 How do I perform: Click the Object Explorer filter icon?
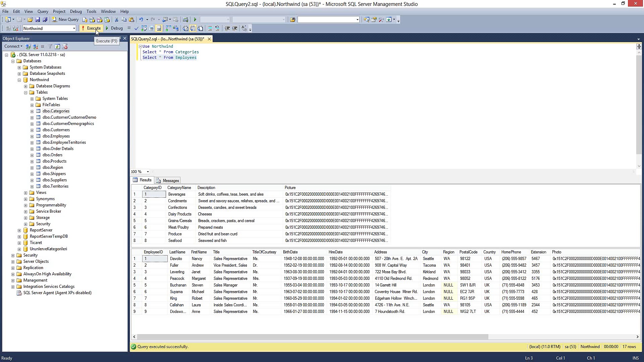point(50,46)
